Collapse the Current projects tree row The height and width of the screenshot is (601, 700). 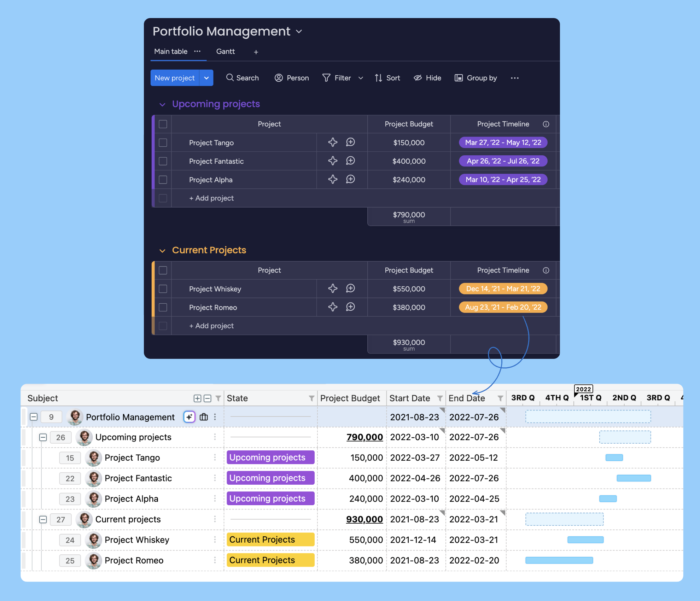click(43, 519)
